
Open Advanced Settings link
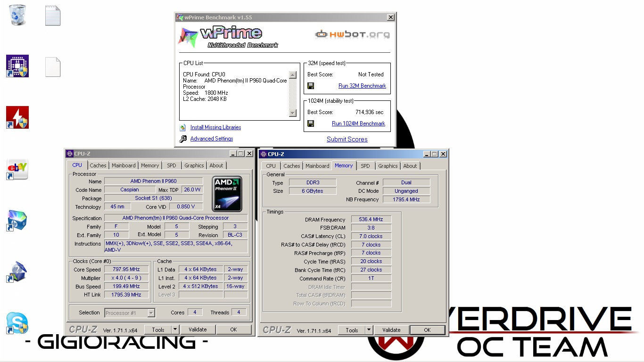pos(212,139)
